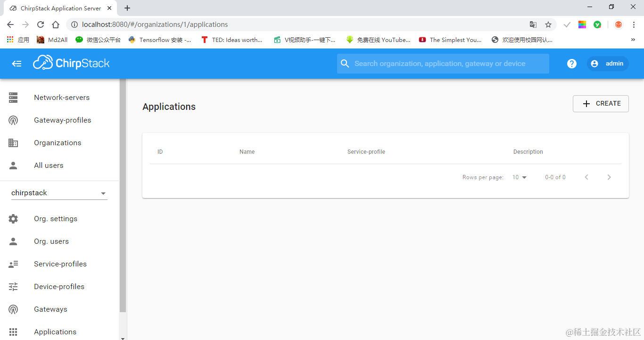Expand the chirpstack organization selector
Screen dimensions: 644x340
point(103,192)
